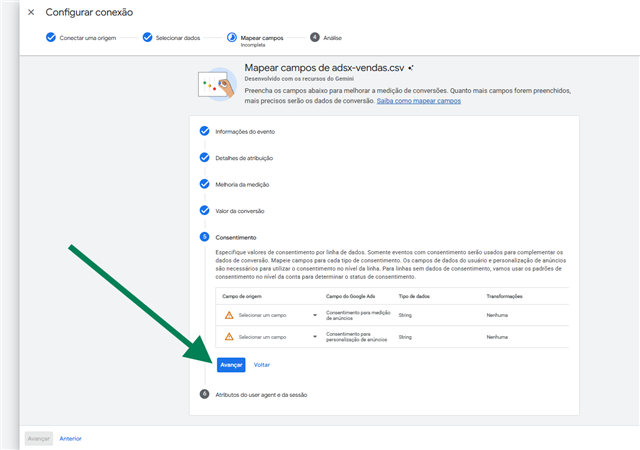Go to the Selecionar dados step
This screenshot has width=640, height=450.
pyautogui.click(x=178, y=38)
